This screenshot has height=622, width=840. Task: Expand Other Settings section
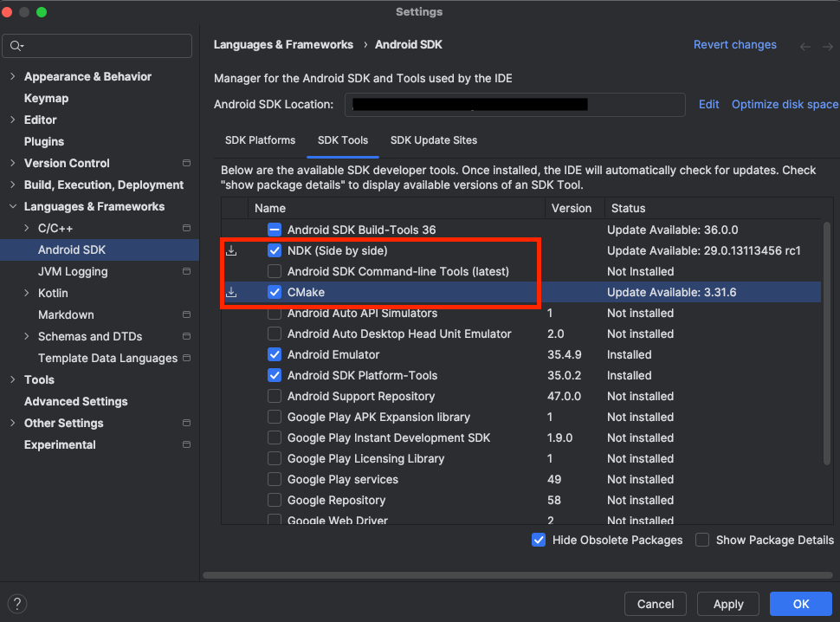coord(13,423)
